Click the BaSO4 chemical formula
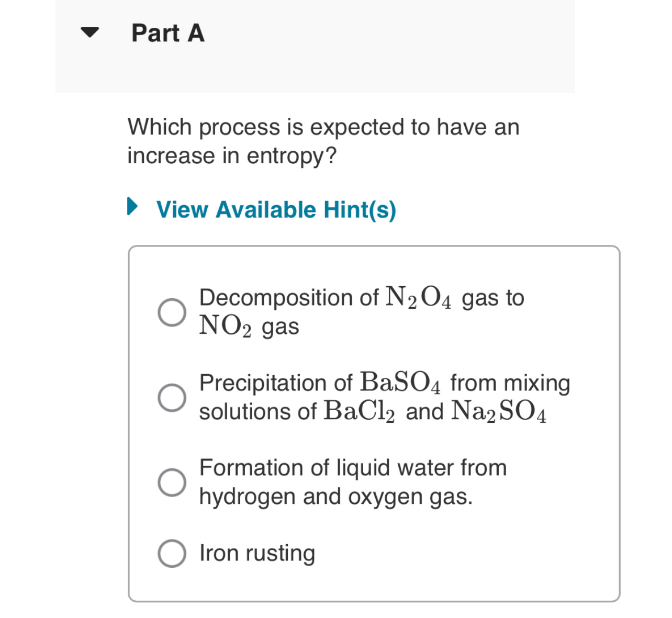This screenshot has height=618, width=672. click(x=400, y=383)
